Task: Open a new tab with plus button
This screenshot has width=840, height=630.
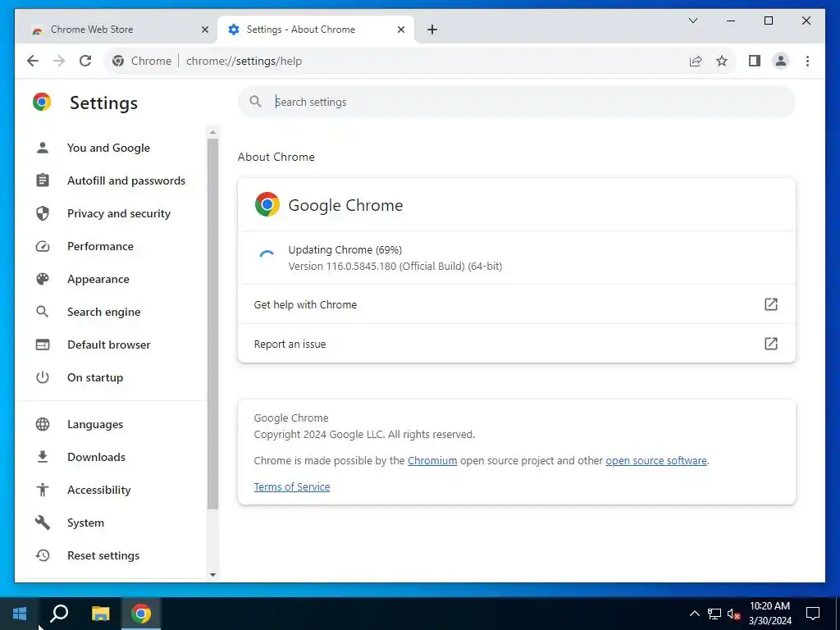Action: click(432, 30)
